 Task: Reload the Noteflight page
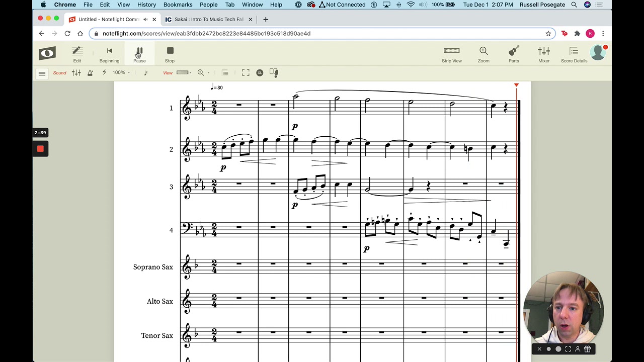67,34
